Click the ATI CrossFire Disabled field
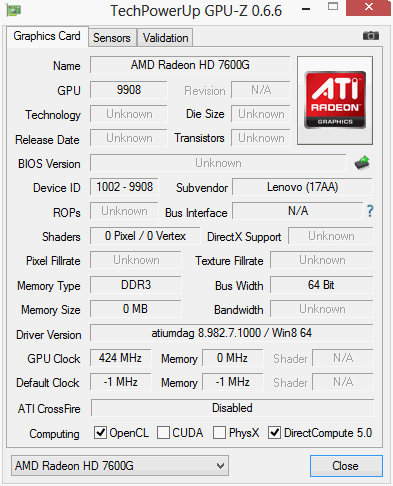 click(232, 408)
